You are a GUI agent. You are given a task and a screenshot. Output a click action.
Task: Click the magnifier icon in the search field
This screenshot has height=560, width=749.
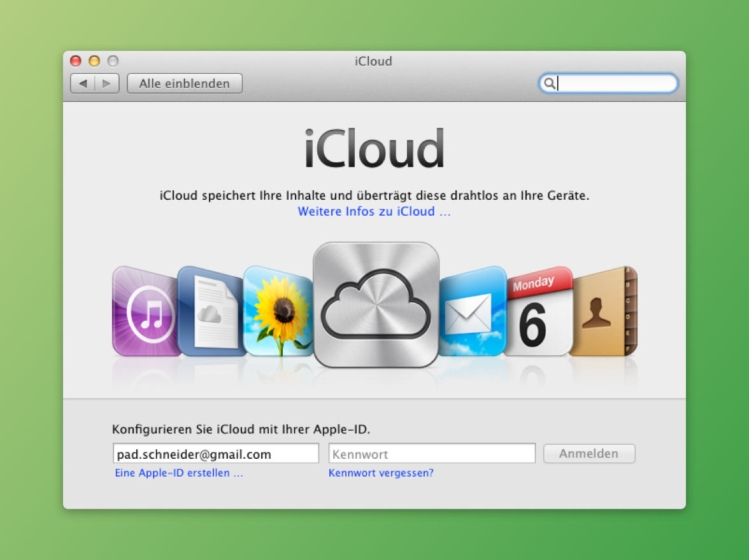(x=552, y=83)
